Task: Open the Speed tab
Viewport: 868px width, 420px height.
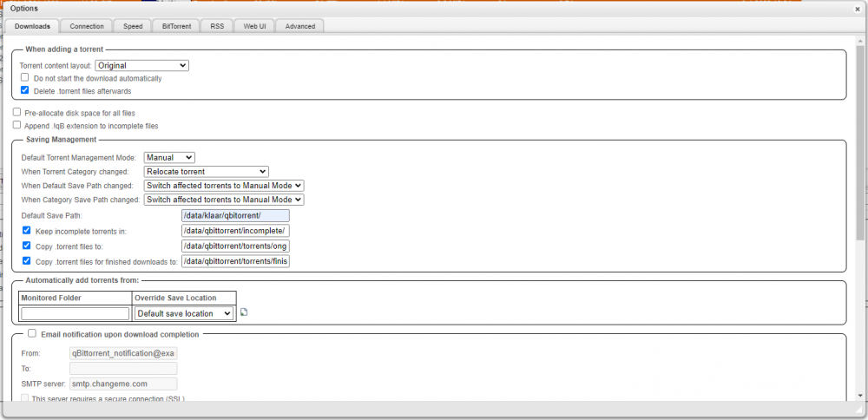Action: [133, 26]
